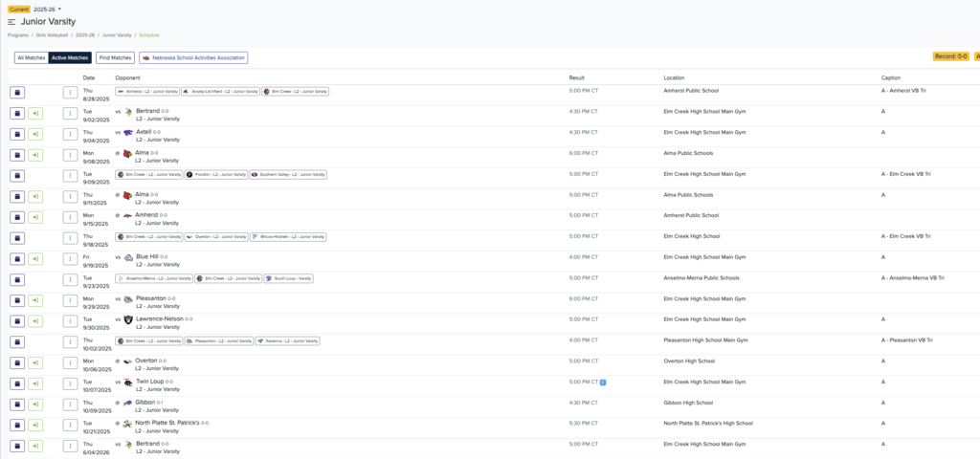Open the Girls Volleyball breadcrumb link
This screenshot has width=980, height=459.
(52, 35)
